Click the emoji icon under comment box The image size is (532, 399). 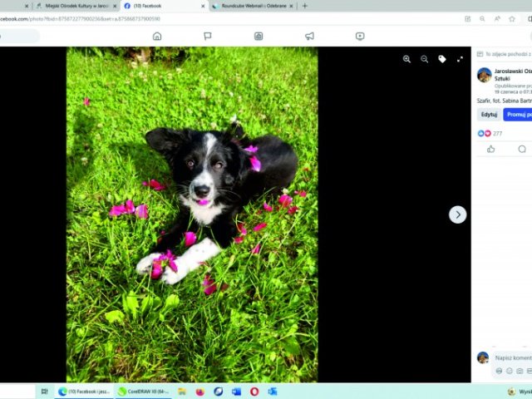click(510, 371)
